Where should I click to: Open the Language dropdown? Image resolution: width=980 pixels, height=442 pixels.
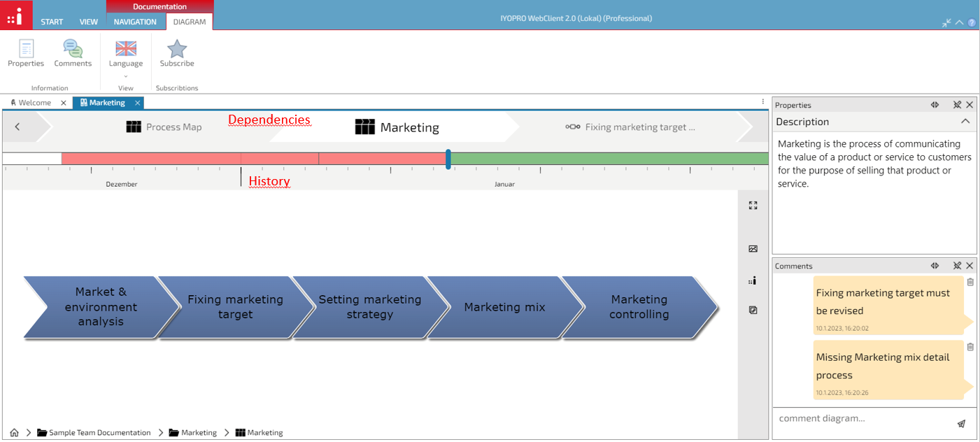(x=126, y=59)
